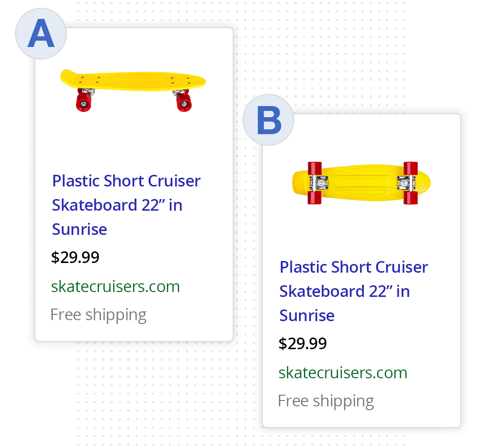Open ad A Plastic Short Cruiser title link
This screenshot has width=484, height=448.
[126, 205]
